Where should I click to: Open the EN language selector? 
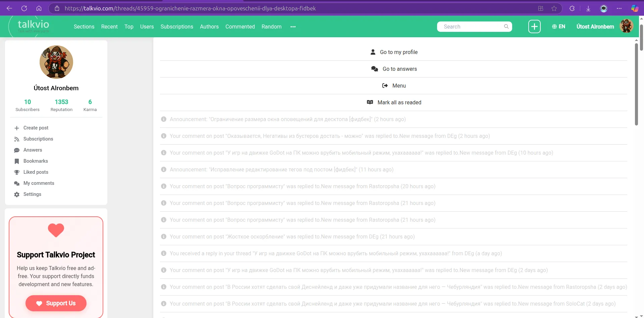coord(558,26)
